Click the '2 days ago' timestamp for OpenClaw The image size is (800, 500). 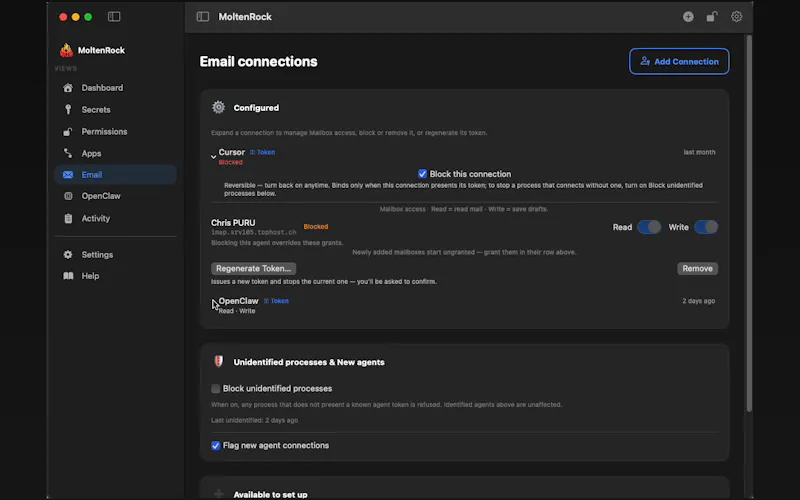(x=698, y=301)
